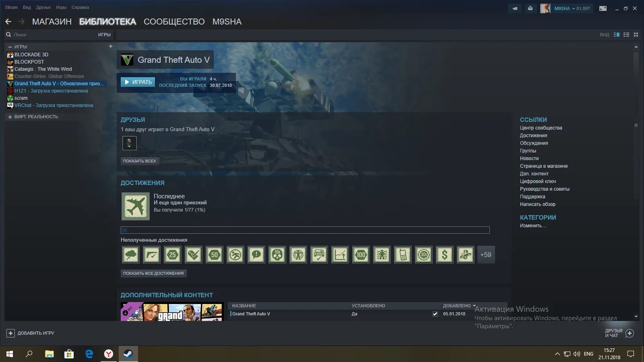Screen dimensions: 644x362
Task: Go back with the left arrow
Action: [x=8, y=22]
